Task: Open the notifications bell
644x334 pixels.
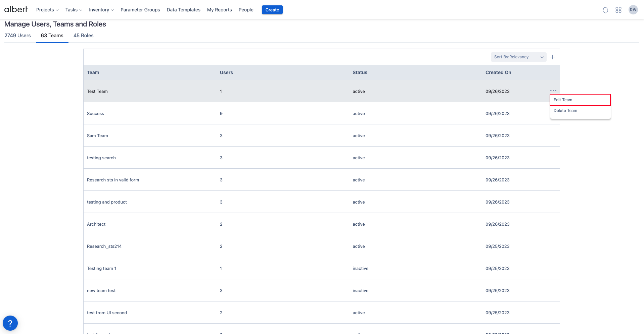Action: pos(605,10)
